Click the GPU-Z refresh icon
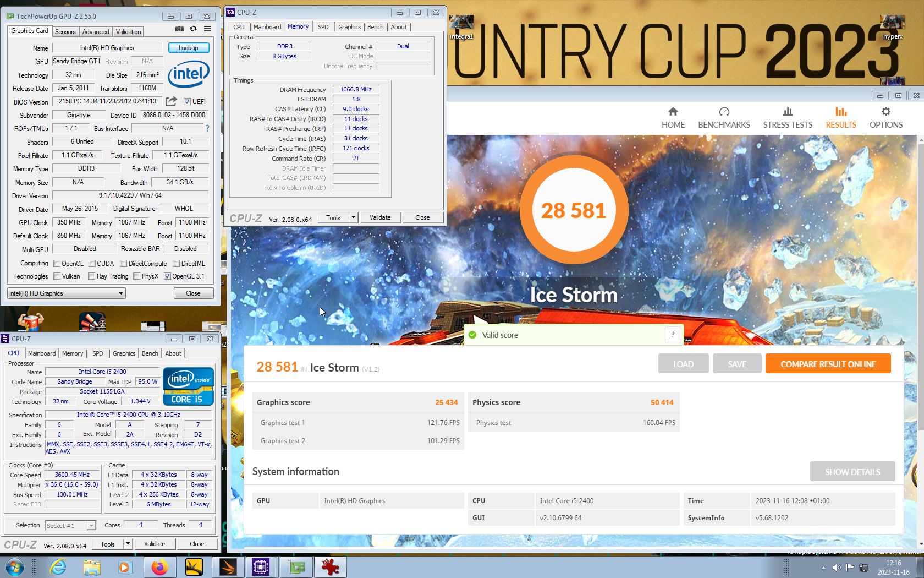 (193, 29)
